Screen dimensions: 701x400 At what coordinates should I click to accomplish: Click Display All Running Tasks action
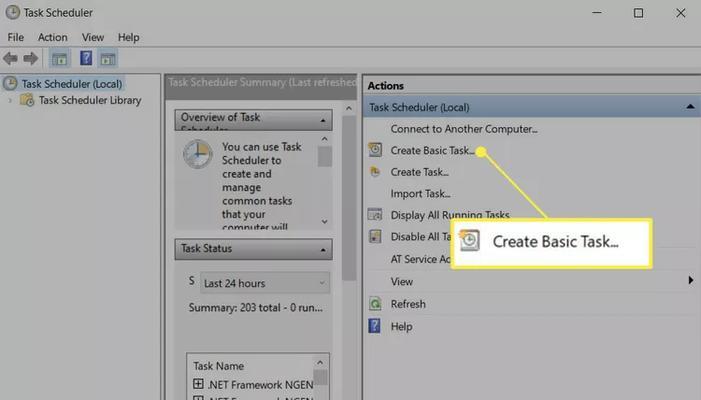click(450, 215)
